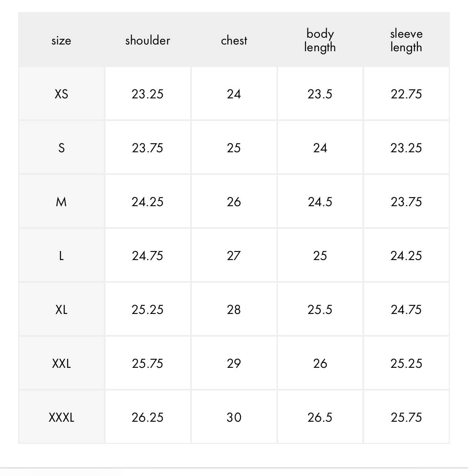Select the XXXL chest value 30
Viewport: 468px width, 476px height.
(234, 417)
